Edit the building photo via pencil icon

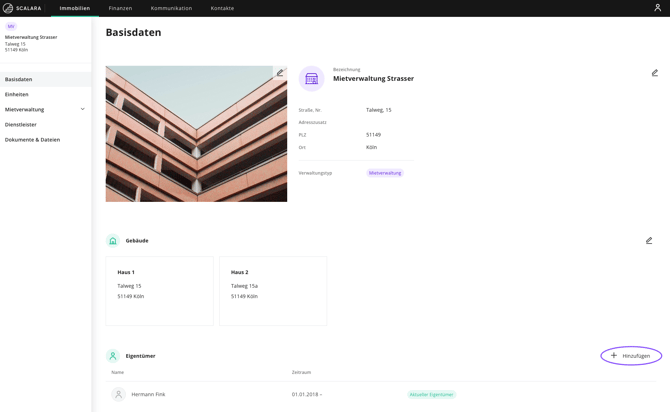280,73
